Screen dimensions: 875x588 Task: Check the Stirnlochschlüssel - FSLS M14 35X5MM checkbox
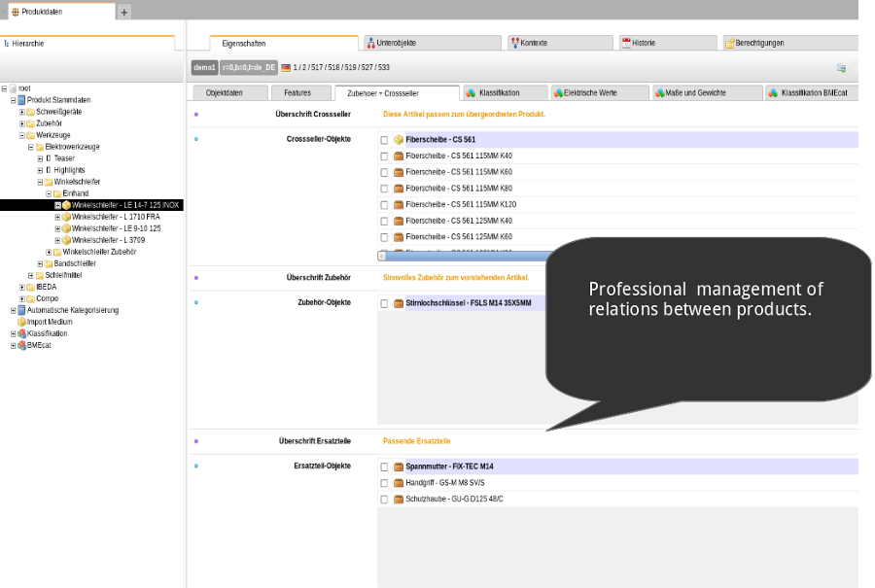(384, 303)
